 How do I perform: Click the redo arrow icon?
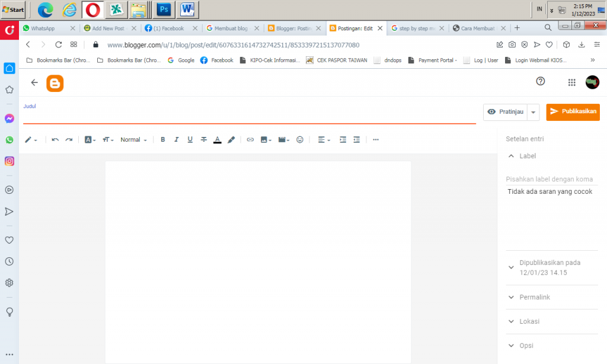coord(69,140)
